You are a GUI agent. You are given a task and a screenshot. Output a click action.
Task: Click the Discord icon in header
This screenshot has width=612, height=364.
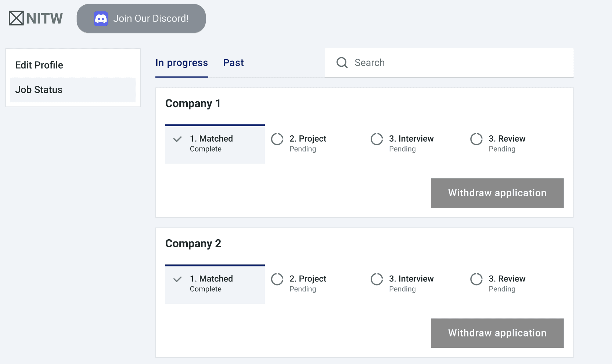(101, 19)
